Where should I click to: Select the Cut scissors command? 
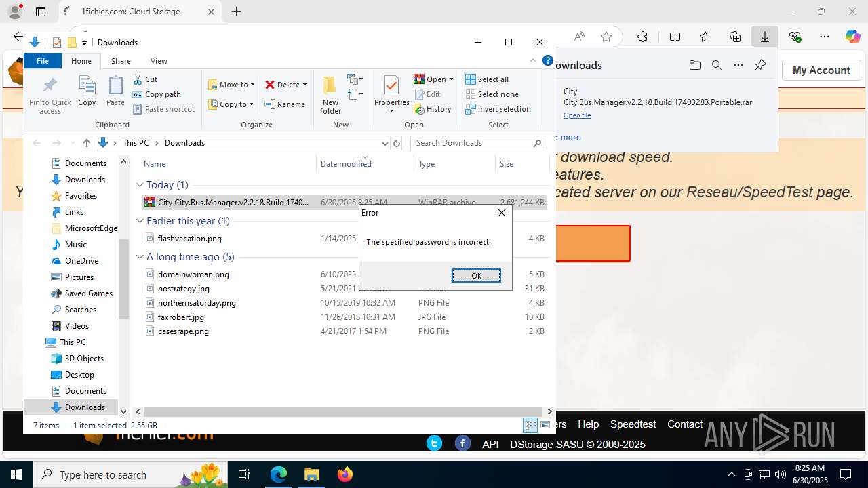coord(145,79)
